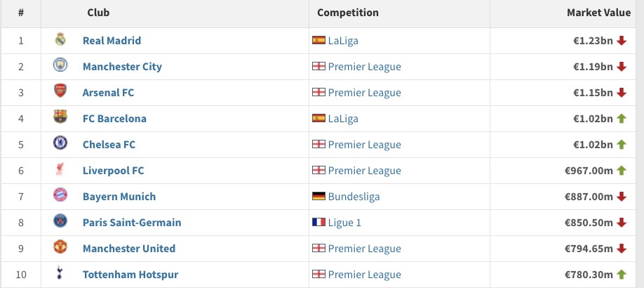Click the Liverpool FC club crest
644x288 pixels.
click(x=60, y=170)
